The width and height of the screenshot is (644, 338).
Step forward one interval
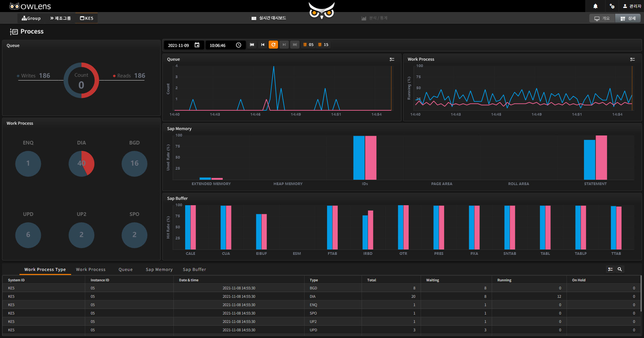284,45
